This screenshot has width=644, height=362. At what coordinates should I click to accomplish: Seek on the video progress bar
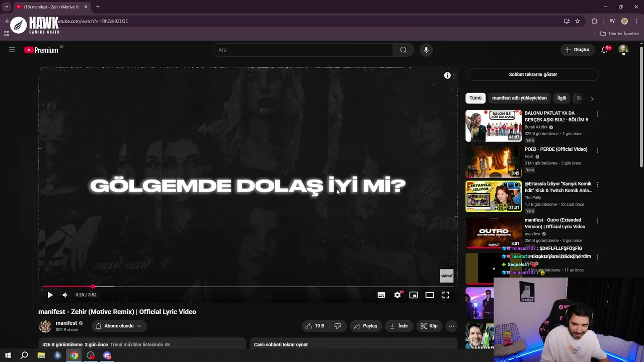click(x=248, y=286)
